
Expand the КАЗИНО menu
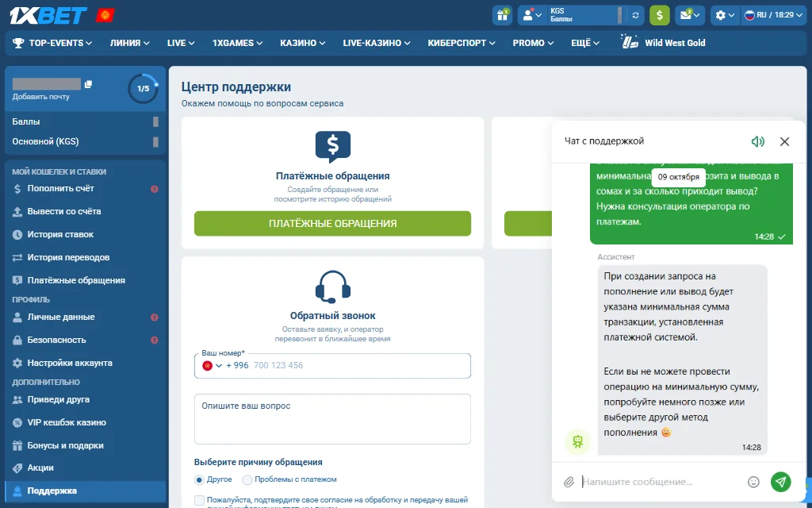point(302,43)
